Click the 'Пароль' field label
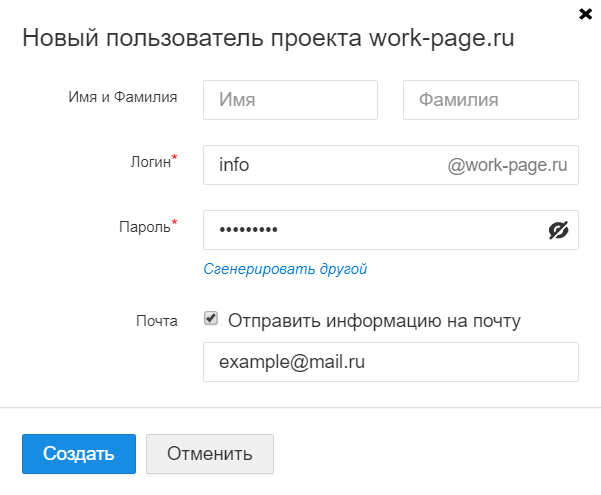The image size is (601, 495). tap(145, 227)
